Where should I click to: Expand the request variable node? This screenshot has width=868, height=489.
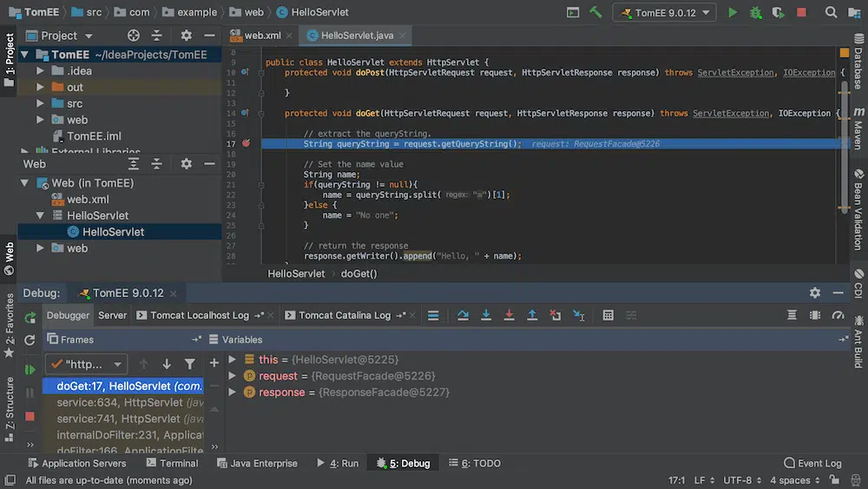[x=232, y=376]
